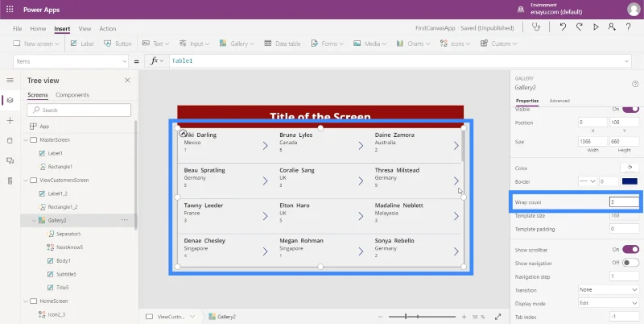Click the arrow next to Bruna Lyles
The height and width of the screenshot is (324, 644).
[361, 146]
